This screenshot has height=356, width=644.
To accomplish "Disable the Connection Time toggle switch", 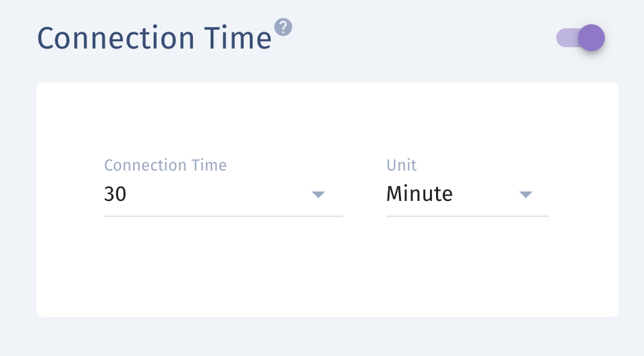I will (x=581, y=38).
